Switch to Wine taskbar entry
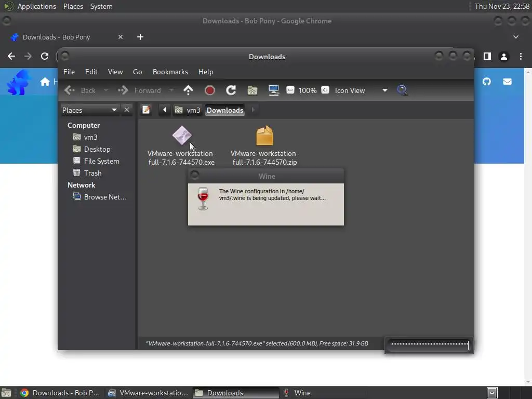Viewport: 532px width, 399px height. tap(322, 393)
